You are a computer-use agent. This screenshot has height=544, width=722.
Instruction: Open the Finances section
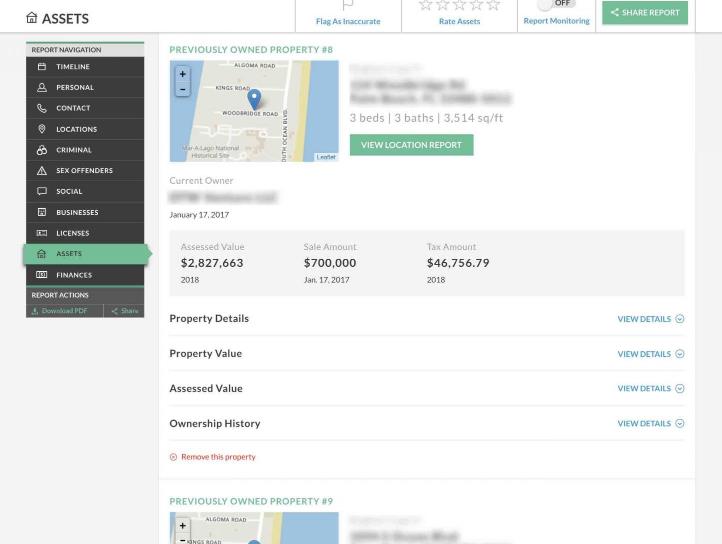pyautogui.click(x=85, y=275)
